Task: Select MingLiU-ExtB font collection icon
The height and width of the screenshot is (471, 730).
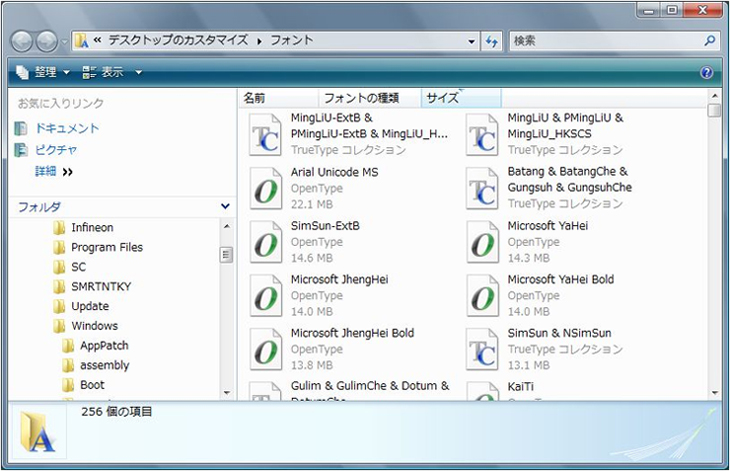Action: click(265, 135)
